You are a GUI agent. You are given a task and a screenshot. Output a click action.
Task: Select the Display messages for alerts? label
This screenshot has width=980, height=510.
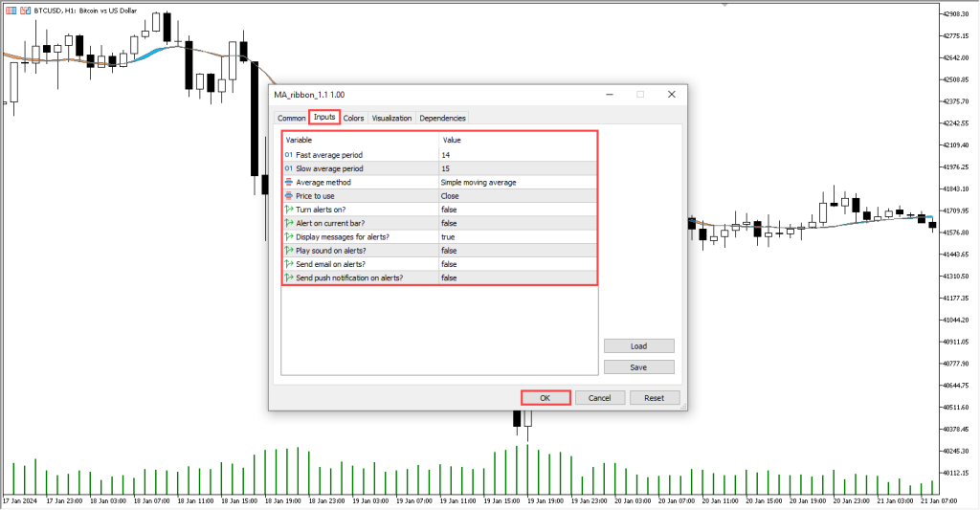pos(343,237)
